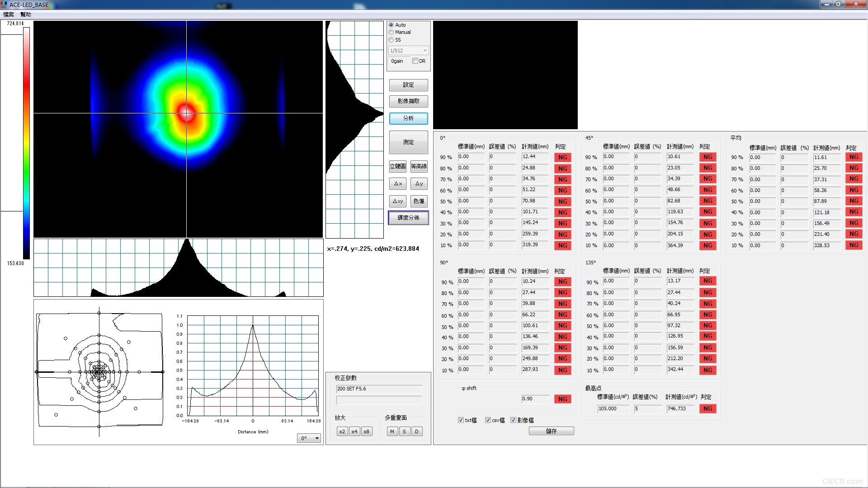Screen dimensions: 868x488
Task: Click the Δy shift button
Action: tap(419, 184)
